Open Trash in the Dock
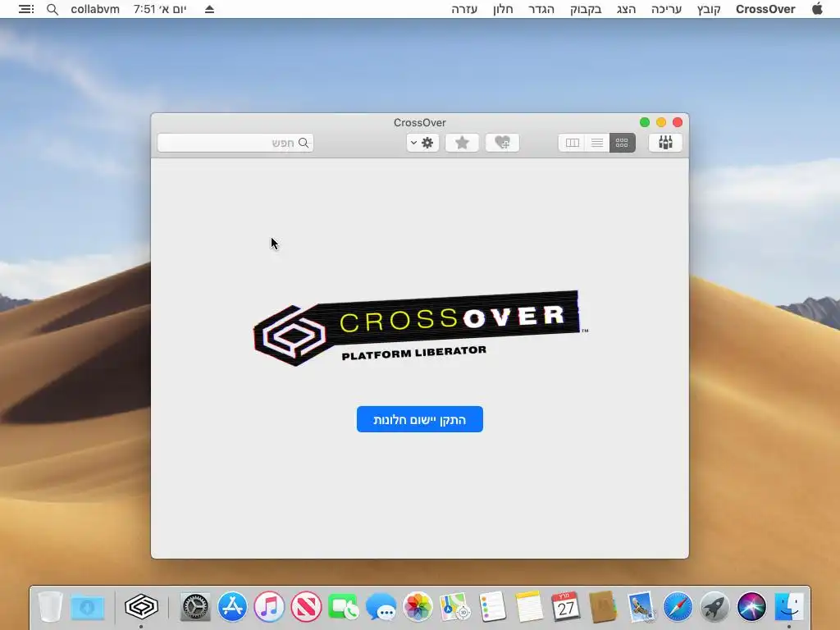This screenshot has height=630, width=840. [50, 607]
